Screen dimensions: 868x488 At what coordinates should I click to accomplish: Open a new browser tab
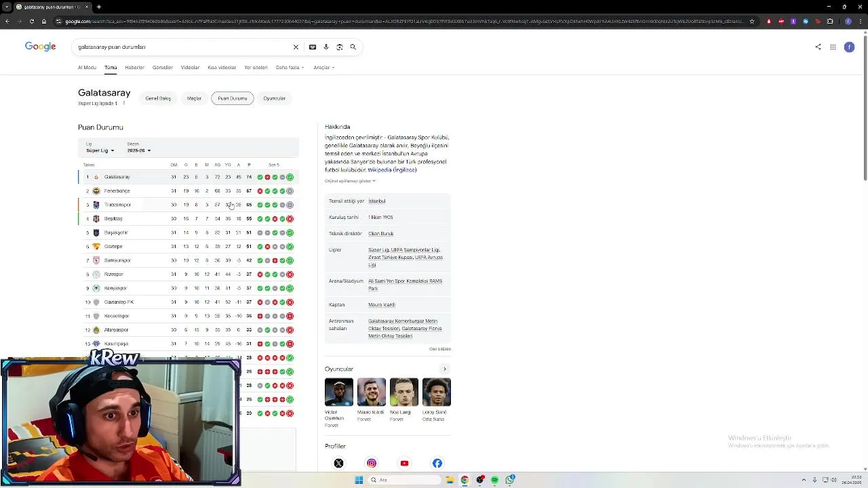point(99,7)
